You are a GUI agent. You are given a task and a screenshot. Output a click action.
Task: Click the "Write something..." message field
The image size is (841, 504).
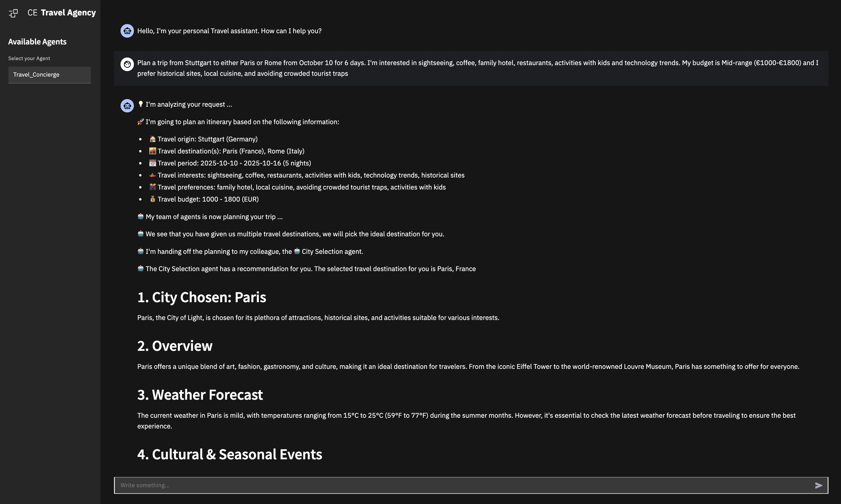(x=464, y=485)
